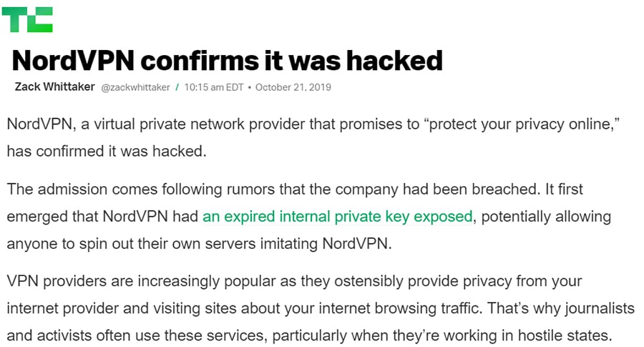The height and width of the screenshot is (347, 644).
Task: Follow the "expired internal private key exposed" link
Action: 337,216
